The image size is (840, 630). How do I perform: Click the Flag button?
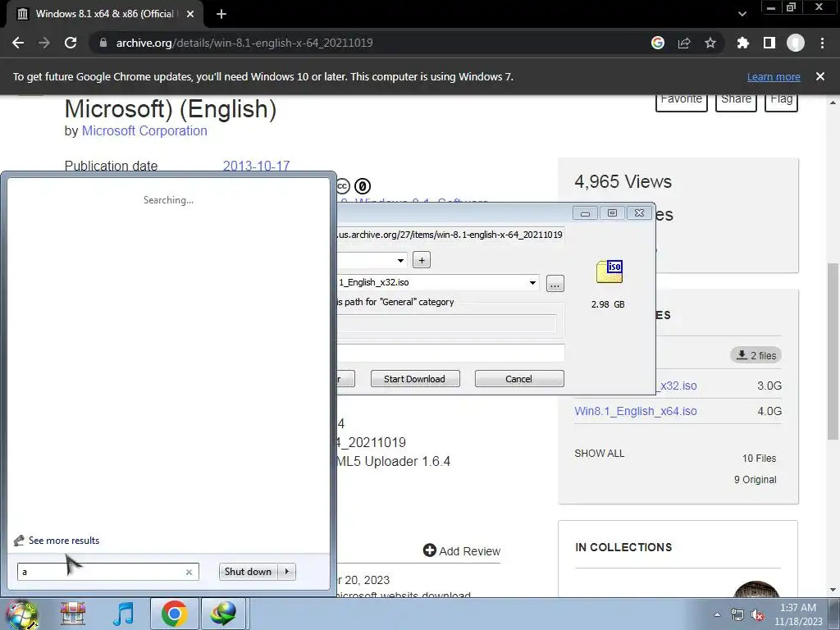coord(782,101)
